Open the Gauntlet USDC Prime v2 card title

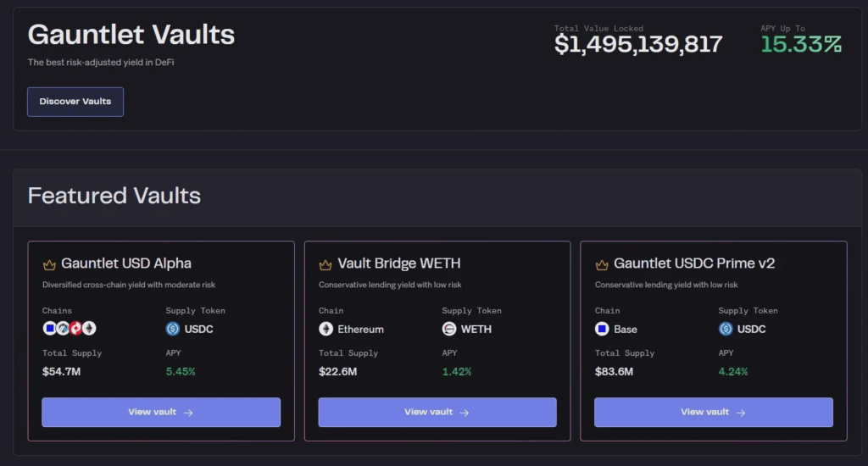pyautogui.click(x=694, y=264)
